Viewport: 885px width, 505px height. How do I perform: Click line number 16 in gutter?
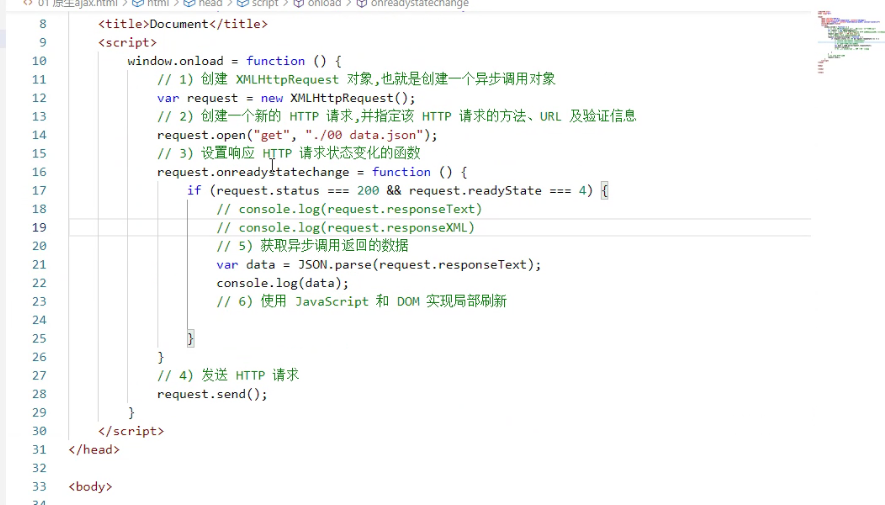[39, 172]
